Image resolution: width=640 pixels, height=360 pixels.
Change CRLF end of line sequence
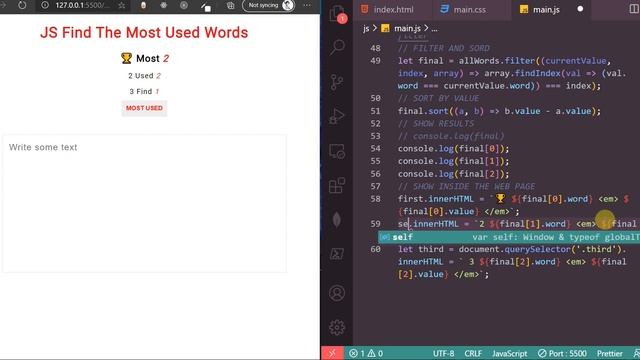473,353
